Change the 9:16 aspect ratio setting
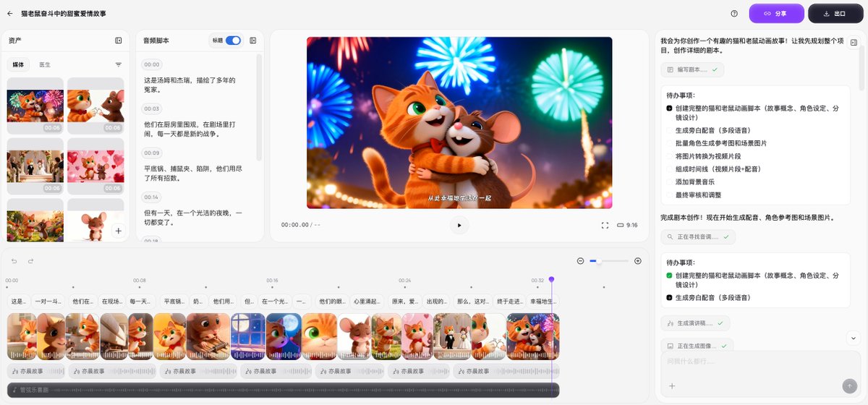Viewport: 868px width, 405px height. [627, 225]
